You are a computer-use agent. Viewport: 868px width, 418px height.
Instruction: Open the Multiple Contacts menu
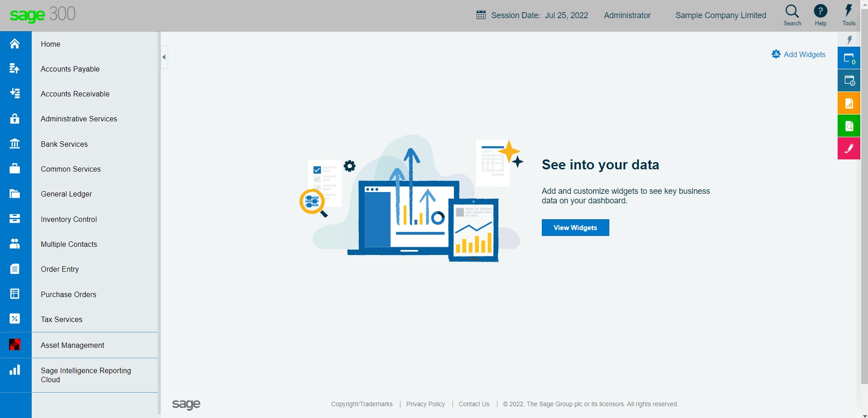pyautogui.click(x=69, y=244)
